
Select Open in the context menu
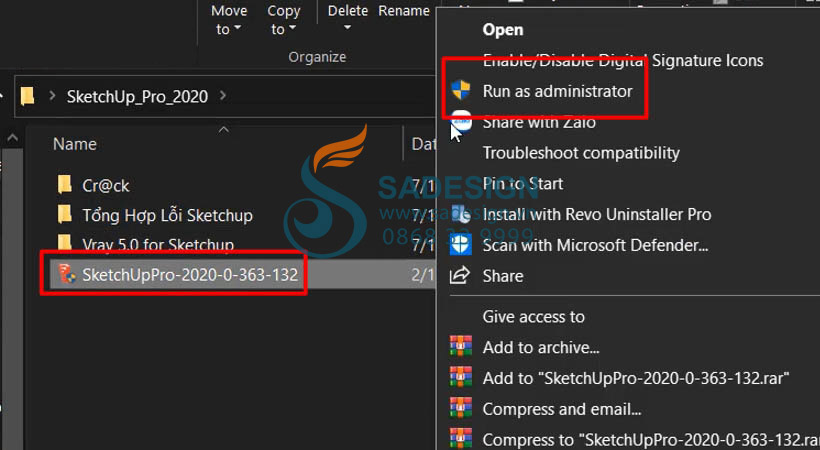point(503,30)
